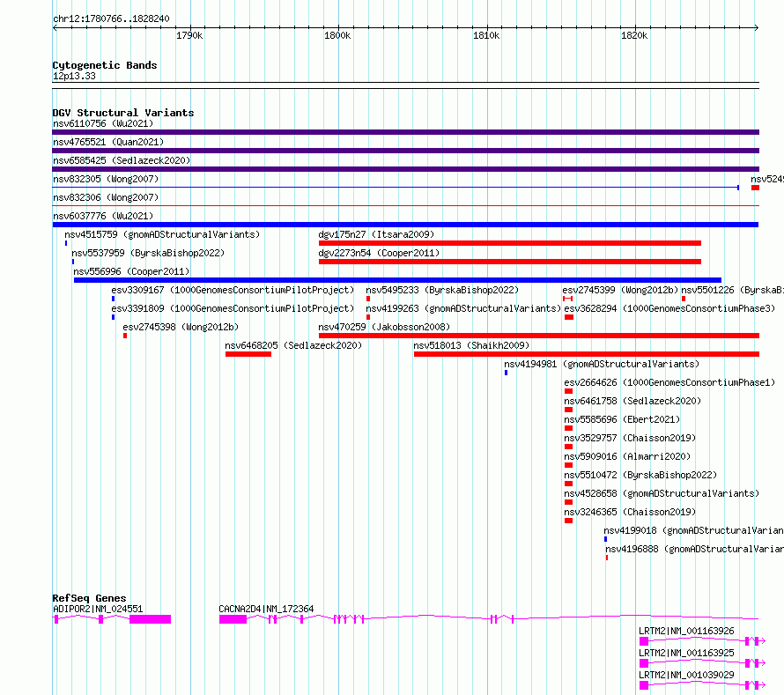Viewport: 784px width, 695px height.
Task: Click nsv518013 (Shaikh2009) label
Action: click(471, 345)
